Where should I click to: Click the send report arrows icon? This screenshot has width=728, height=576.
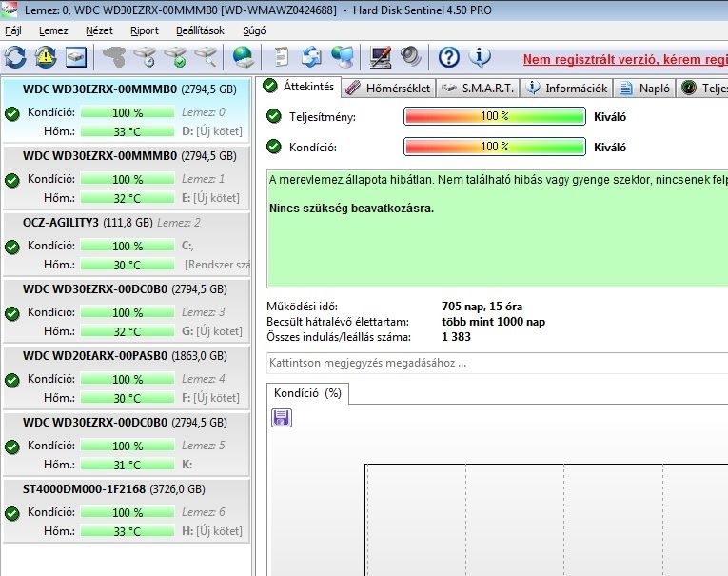tap(311, 57)
